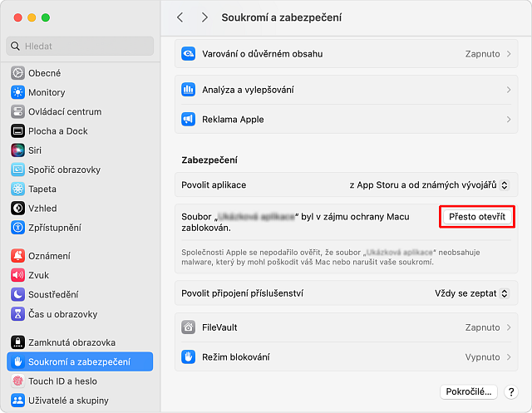Click the Analýza a vylepšování chart icon

(189, 90)
